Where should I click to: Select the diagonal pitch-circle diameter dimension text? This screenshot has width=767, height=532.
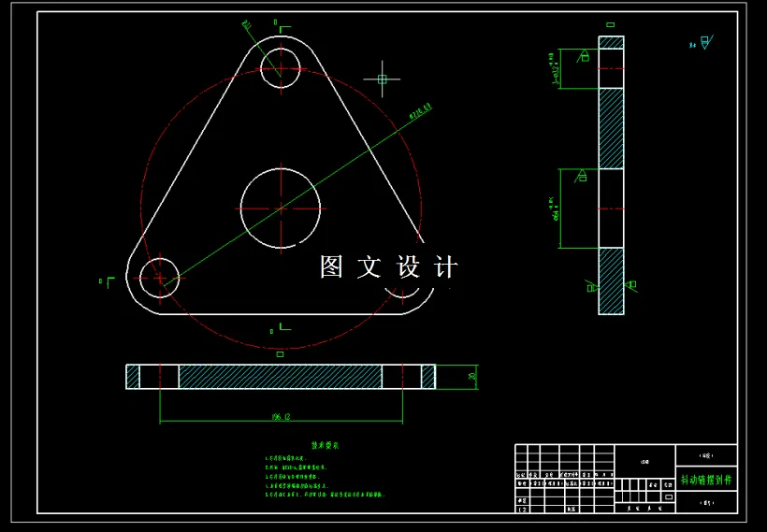click(420, 111)
